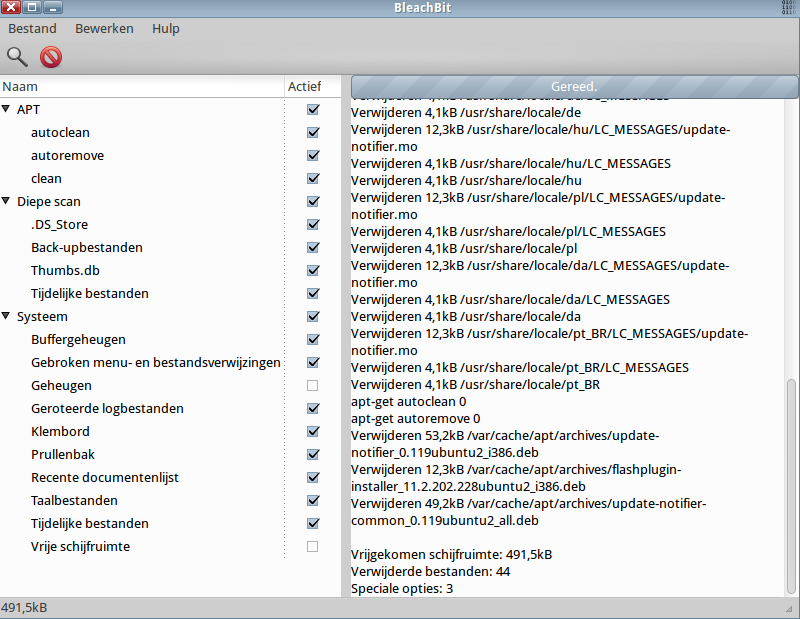This screenshot has width=800, height=619.
Task: Click the Naam column header
Action: pos(142,86)
